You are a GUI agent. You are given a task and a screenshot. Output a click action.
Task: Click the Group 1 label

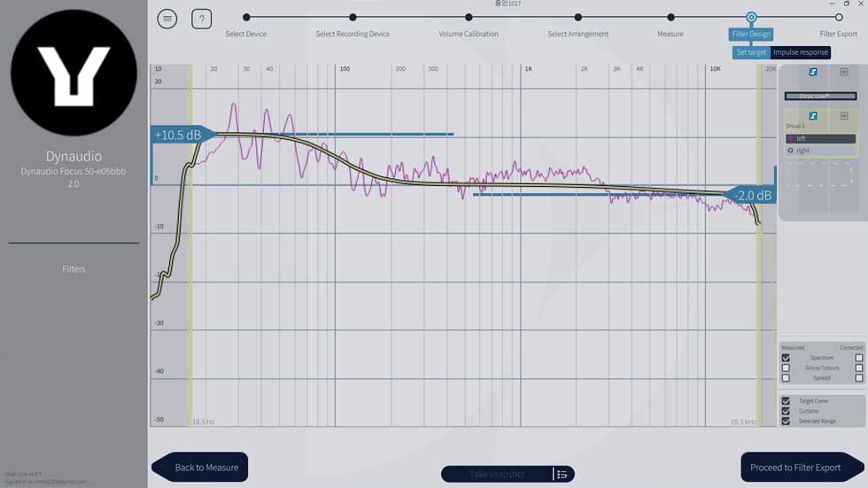pos(795,126)
